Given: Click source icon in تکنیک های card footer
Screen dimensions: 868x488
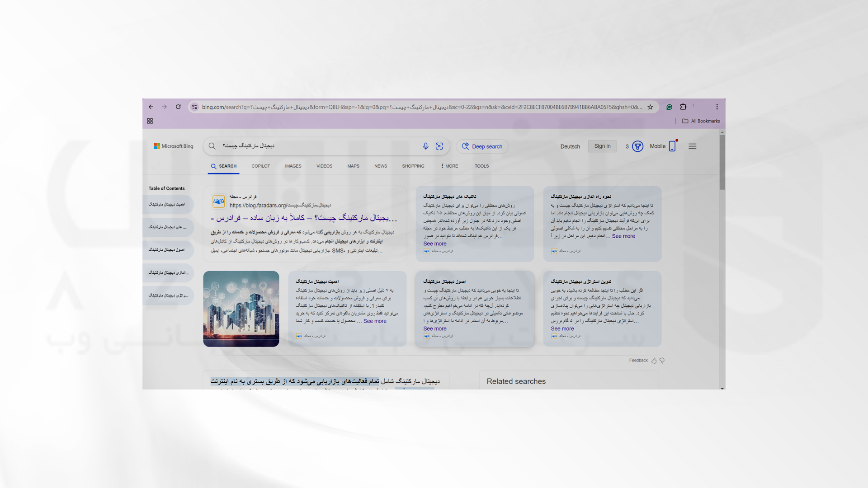Looking at the screenshot, I should pos(426,251).
